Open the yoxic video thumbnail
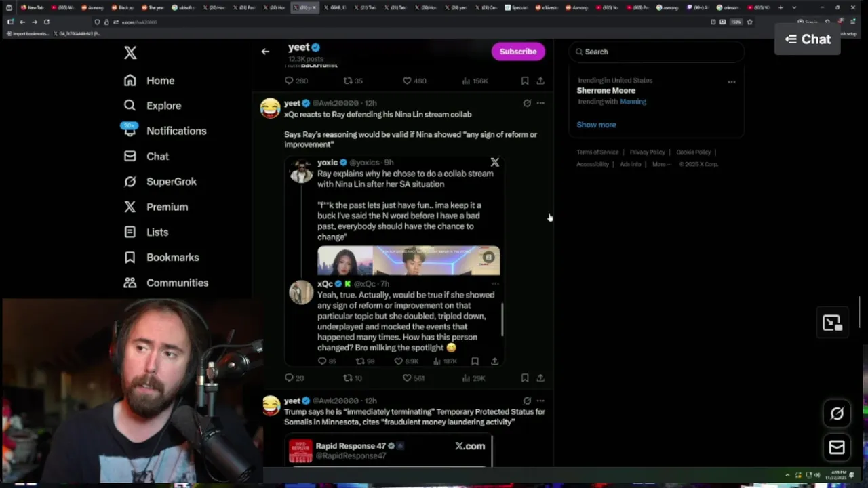Image resolution: width=868 pixels, height=488 pixels. 408,261
